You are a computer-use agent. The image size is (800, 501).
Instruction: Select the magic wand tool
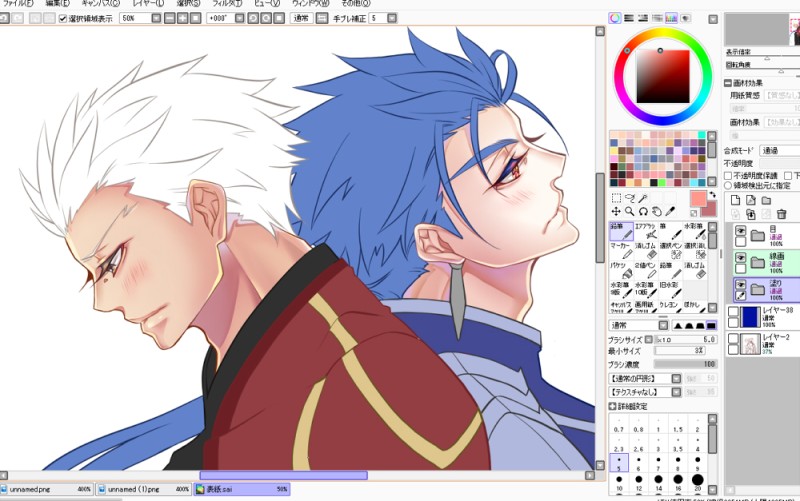tap(643, 198)
